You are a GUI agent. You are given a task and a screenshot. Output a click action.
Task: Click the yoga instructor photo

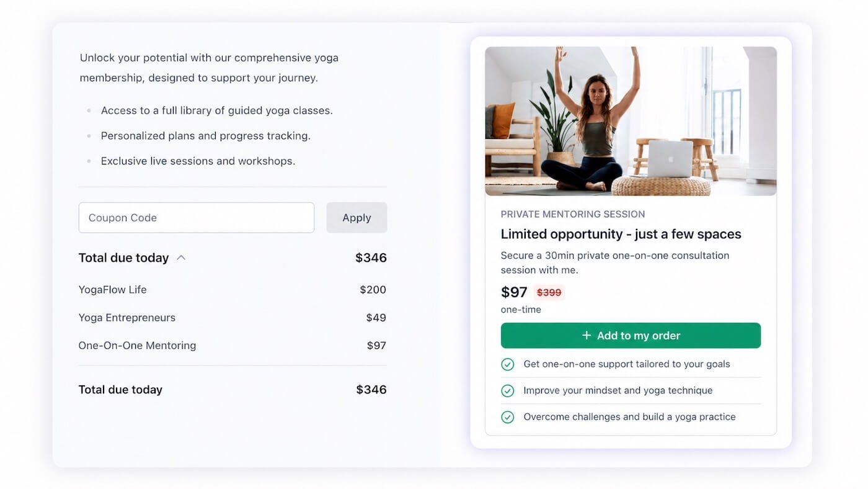[631, 121]
